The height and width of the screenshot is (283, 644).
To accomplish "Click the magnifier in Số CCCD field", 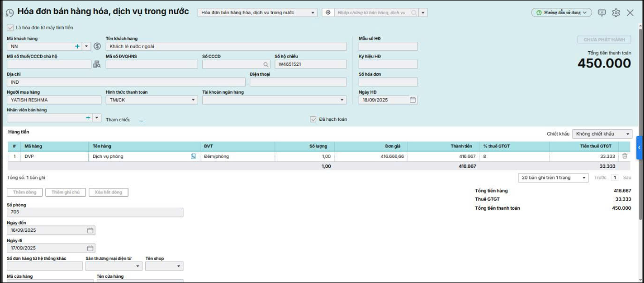I will [x=266, y=64].
